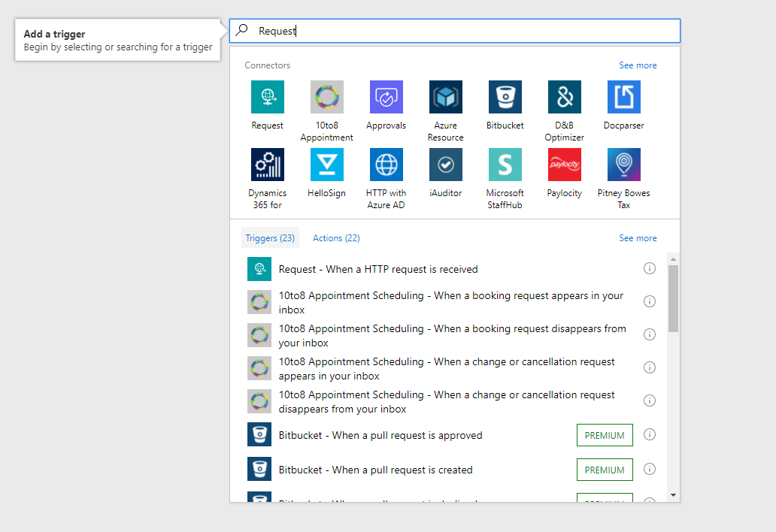Screen dimensions: 776x532
Task: Click See more next to Connectors
Action: (638, 65)
